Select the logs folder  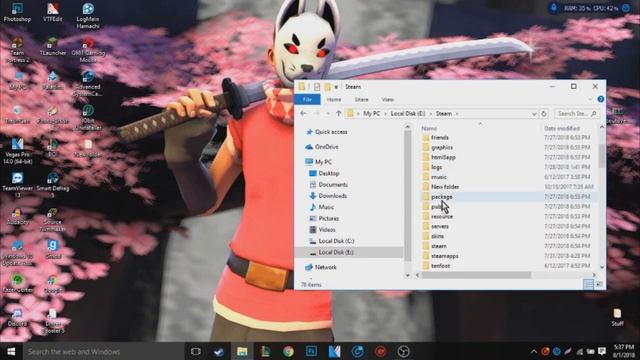coord(436,167)
